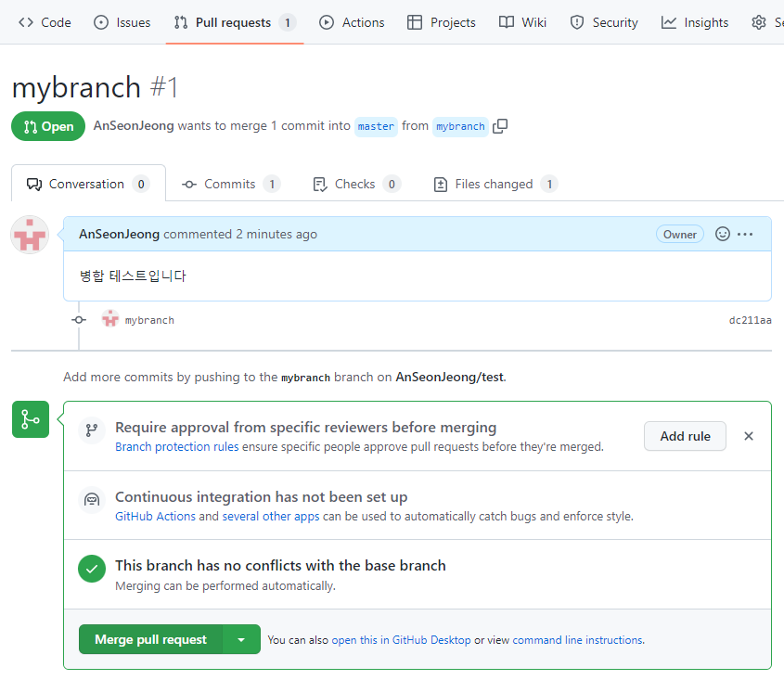Open the Branch protection rules link
784x680 pixels.
click(177, 446)
